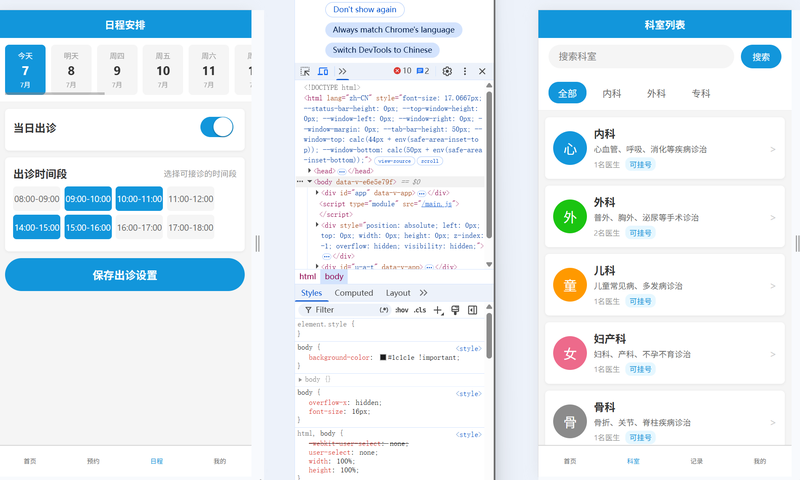Open DevTools three-dot customize menu

click(x=465, y=71)
